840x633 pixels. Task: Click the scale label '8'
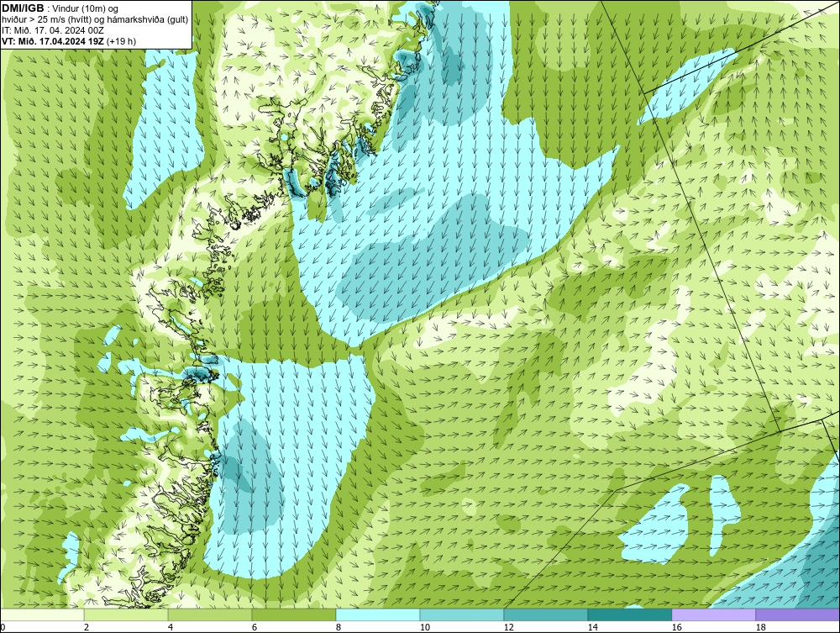pos(338,627)
